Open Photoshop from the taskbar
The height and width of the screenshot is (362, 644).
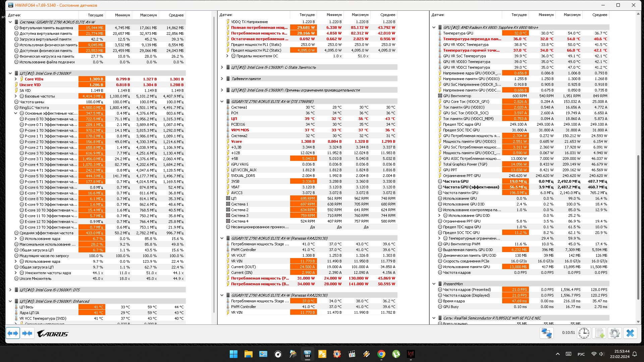point(322,354)
